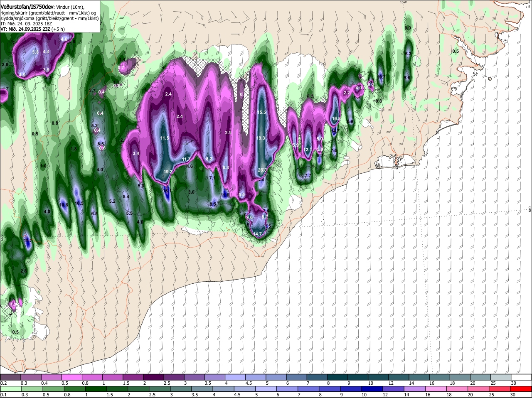Select the 16.8 value label
532x398 pixels.
pos(336,118)
